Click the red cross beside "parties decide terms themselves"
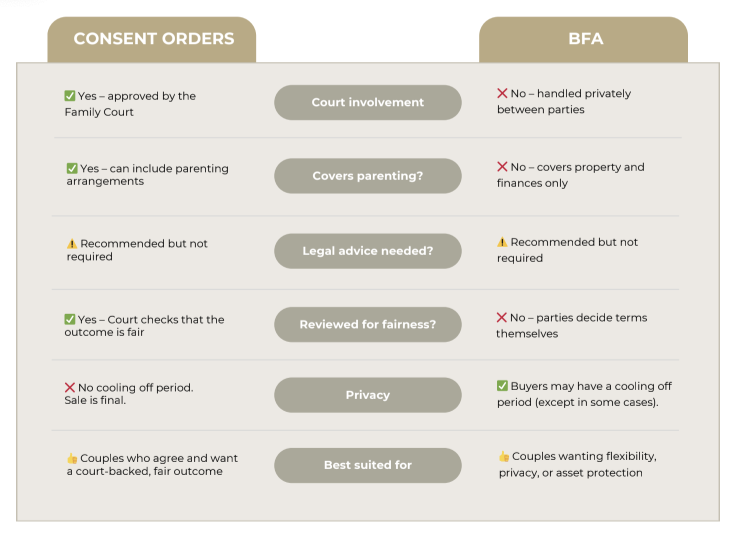Viewport: 737px width, 540px height. point(502,317)
